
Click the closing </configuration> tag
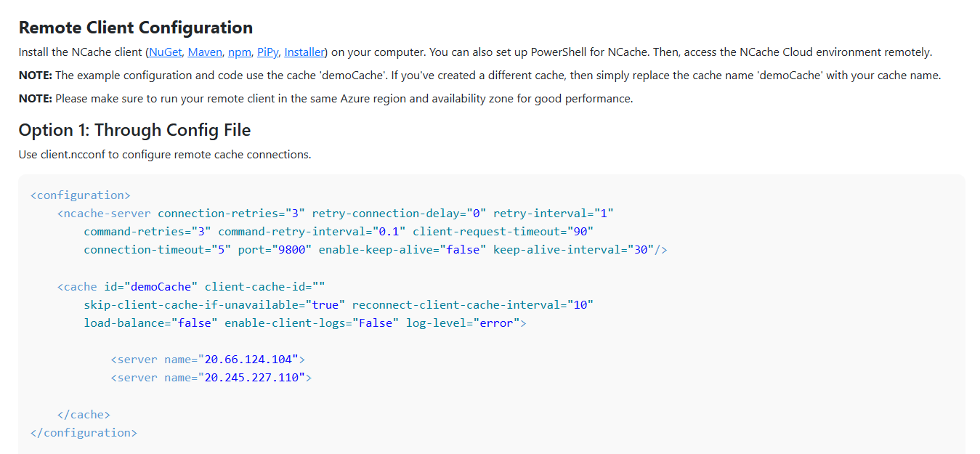[84, 432]
